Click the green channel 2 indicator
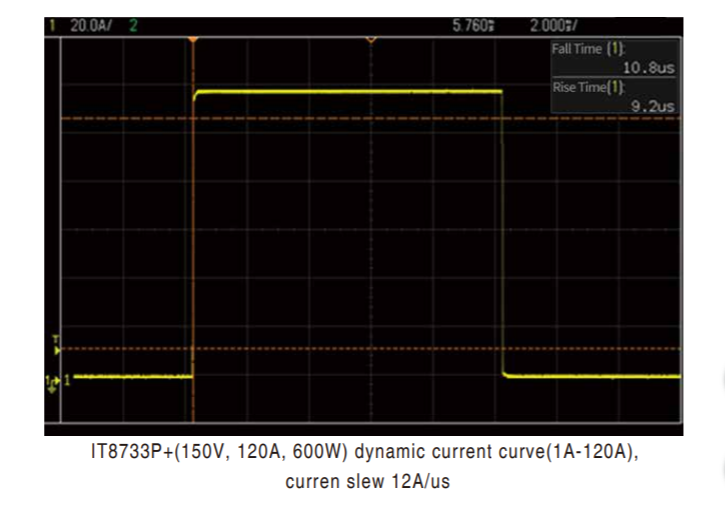Image resolution: width=725 pixels, height=513 pixels. 133,25
